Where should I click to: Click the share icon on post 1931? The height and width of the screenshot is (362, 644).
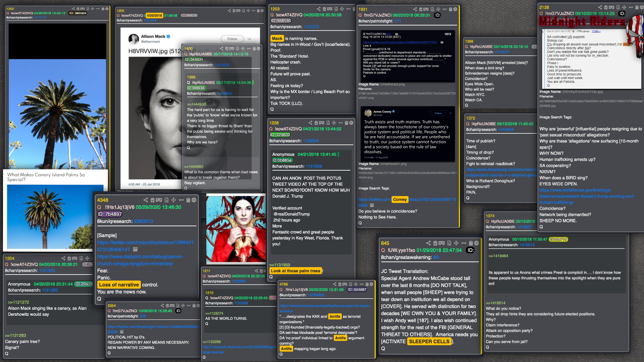[415, 9]
